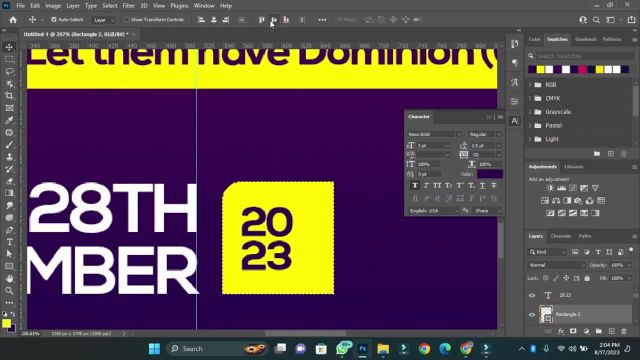Viewport: 640px width, 360px height.
Task: Switch to the Paths tab
Action: 584,236
